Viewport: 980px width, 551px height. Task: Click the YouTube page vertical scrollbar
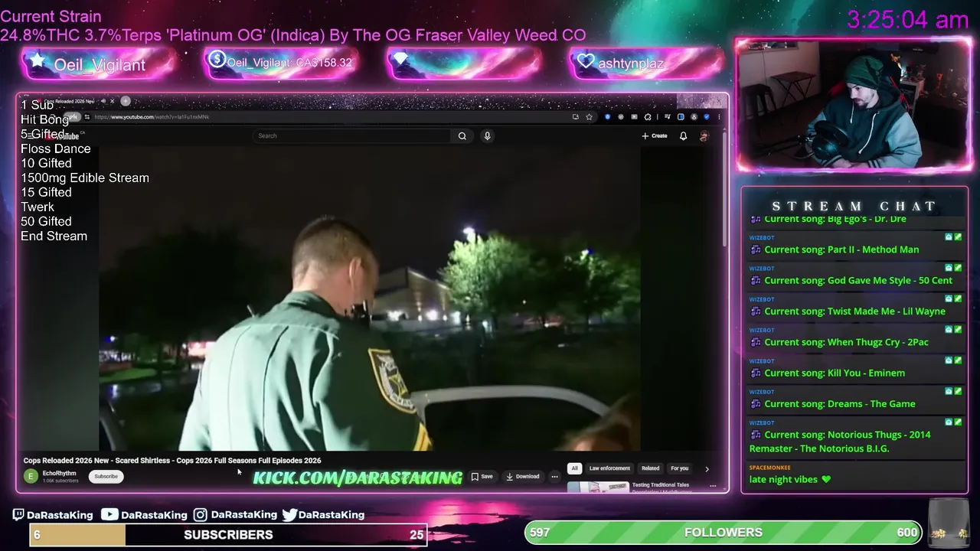pyautogui.click(x=724, y=191)
